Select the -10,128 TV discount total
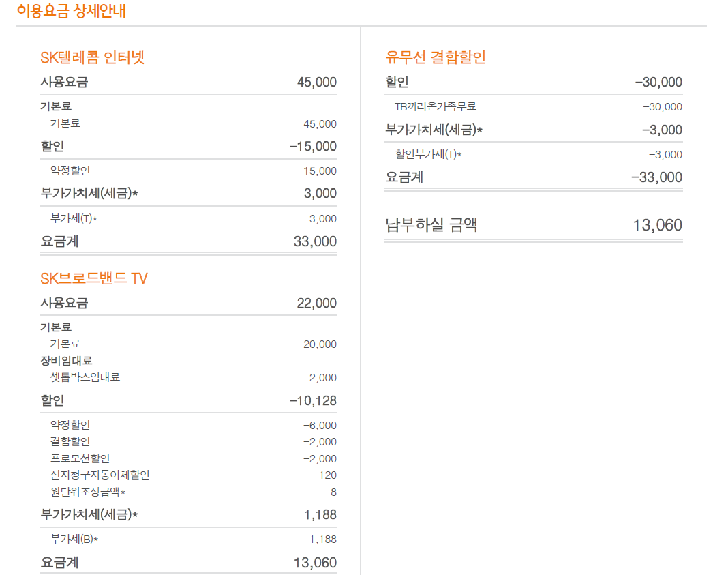The image size is (728, 575). tap(313, 401)
